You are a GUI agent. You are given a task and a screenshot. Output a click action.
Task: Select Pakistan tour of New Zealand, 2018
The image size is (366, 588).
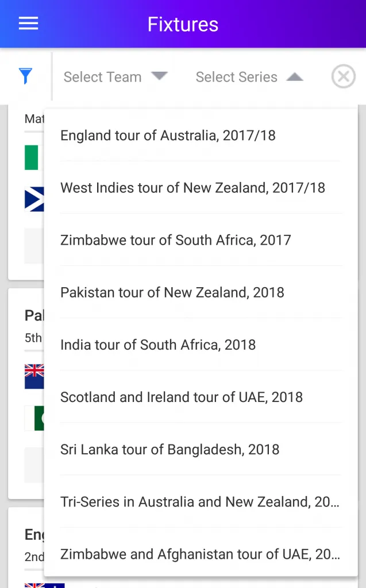point(172,292)
